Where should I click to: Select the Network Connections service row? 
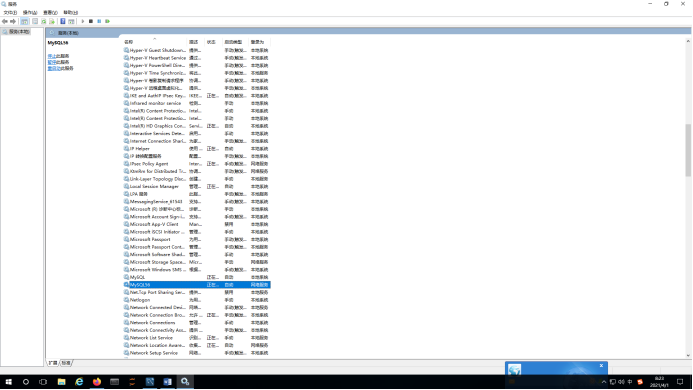point(197,323)
